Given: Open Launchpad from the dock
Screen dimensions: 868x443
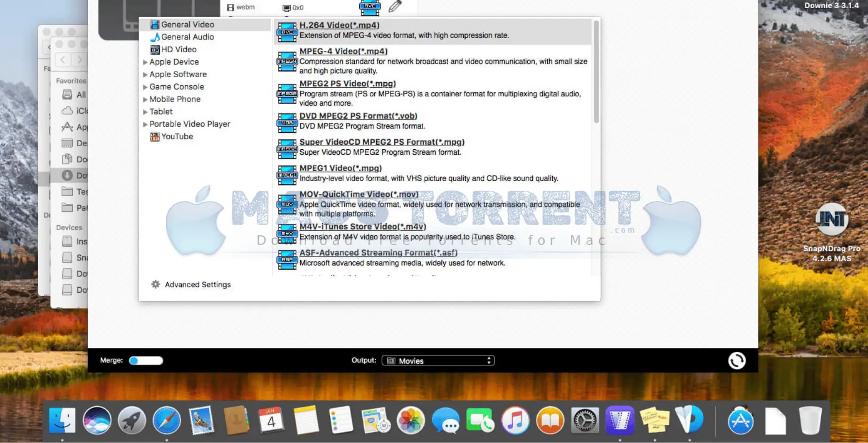Looking at the screenshot, I should pos(132,420).
